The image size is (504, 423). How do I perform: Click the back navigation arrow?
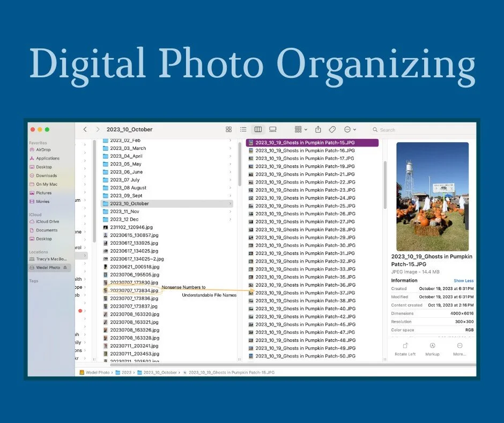tap(86, 129)
